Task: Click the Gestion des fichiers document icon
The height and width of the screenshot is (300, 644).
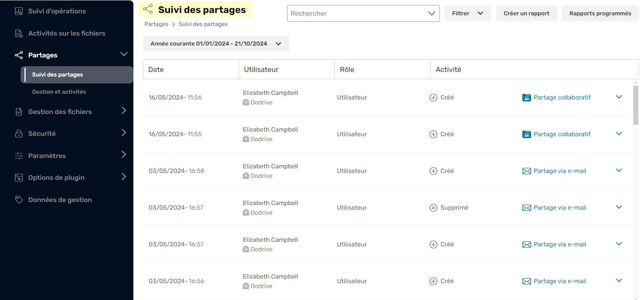Action: (x=19, y=112)
